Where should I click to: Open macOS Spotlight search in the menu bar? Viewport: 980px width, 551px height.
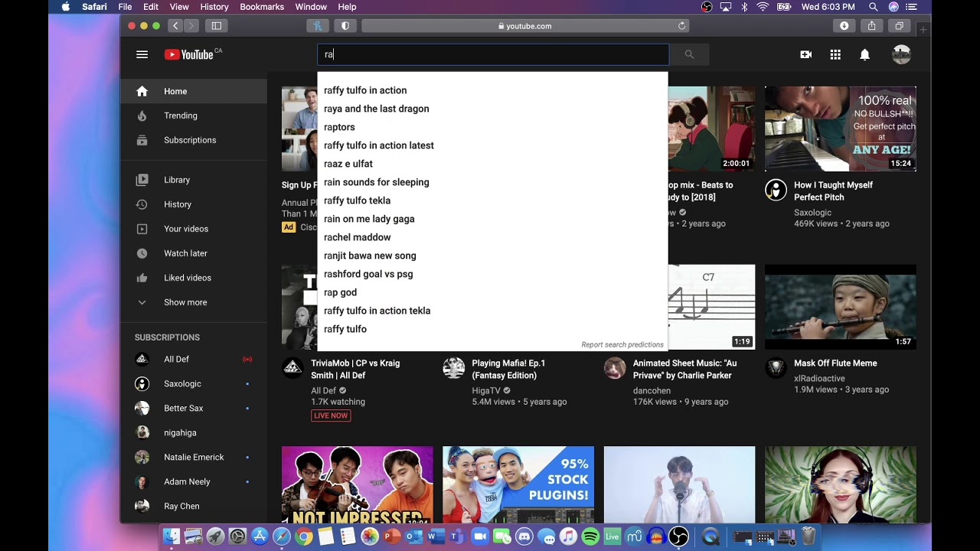click(x=873, y=7)
